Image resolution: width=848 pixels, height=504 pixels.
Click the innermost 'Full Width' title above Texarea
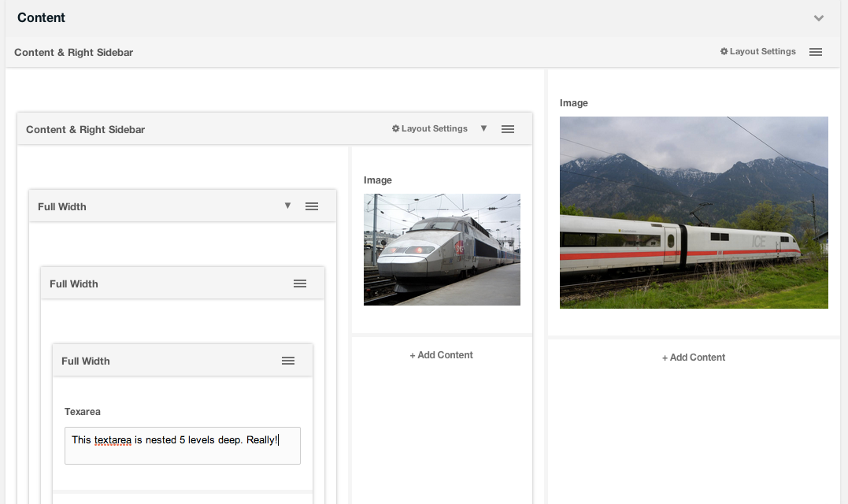(x=86, y=361)
